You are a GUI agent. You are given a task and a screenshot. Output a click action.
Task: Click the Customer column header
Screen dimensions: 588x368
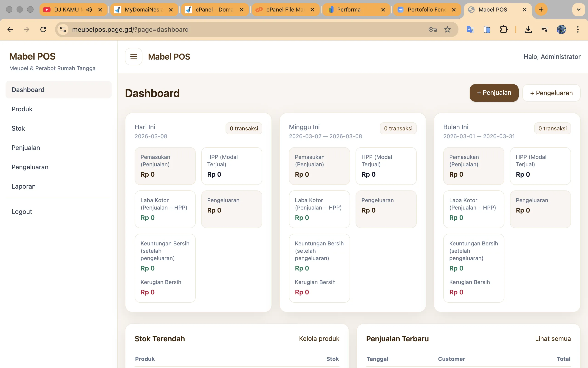pos(451,359)
